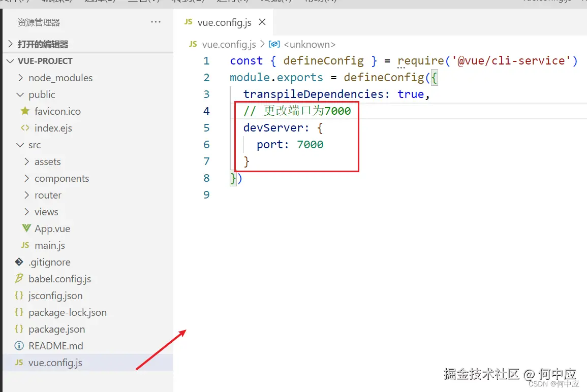Click the JS icon for vue.config.js in explorer

click(x=19, y=362)
